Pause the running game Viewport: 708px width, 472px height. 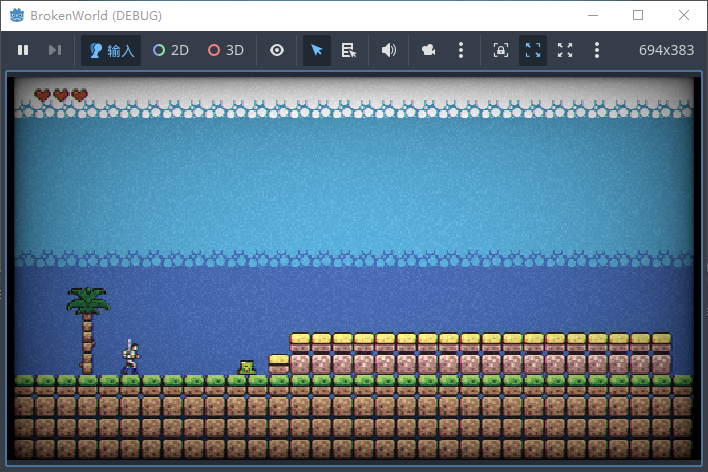pyautogui.click(x=23, y=50)
